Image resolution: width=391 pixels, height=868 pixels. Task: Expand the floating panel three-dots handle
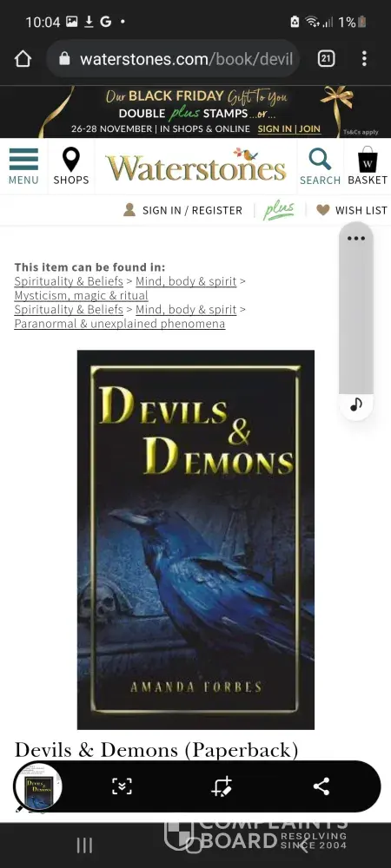coord(356,239)
